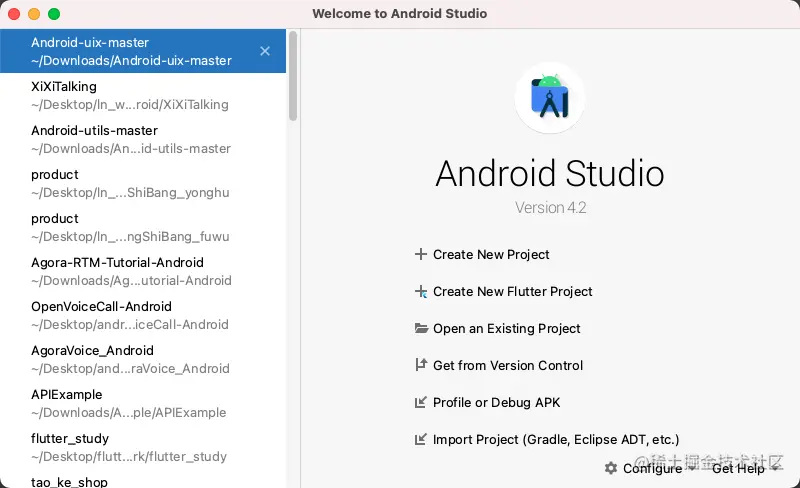Click the Flutter plus icon for new Flutter project

421,291
